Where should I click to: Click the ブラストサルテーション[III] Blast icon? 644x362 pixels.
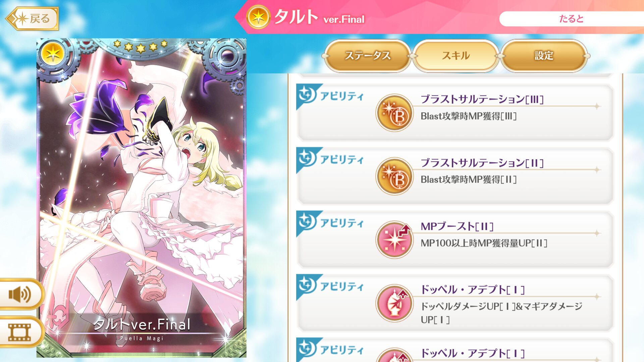pos(394,113)
